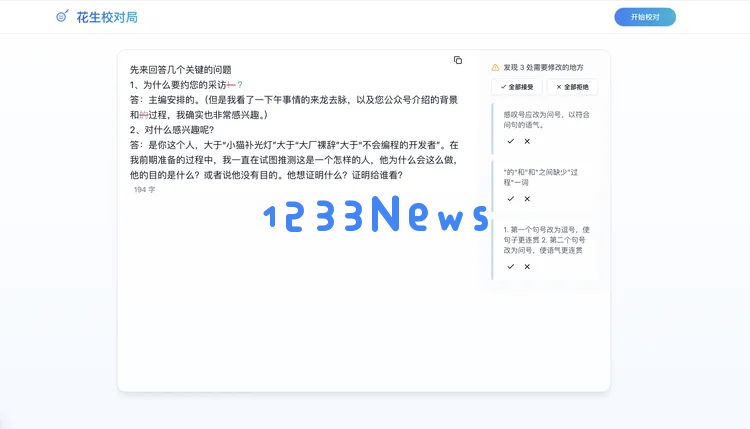750x429 pixels.
Task: Copy the text with the copy icon
Action: coord(458,60)
